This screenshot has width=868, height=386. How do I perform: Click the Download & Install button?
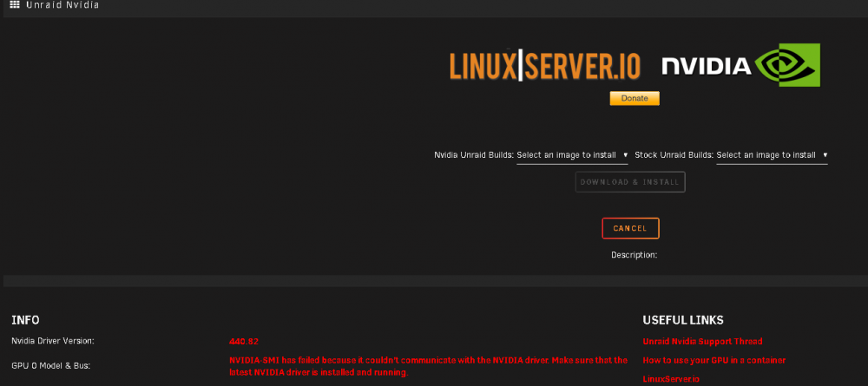tap(630, 182)
